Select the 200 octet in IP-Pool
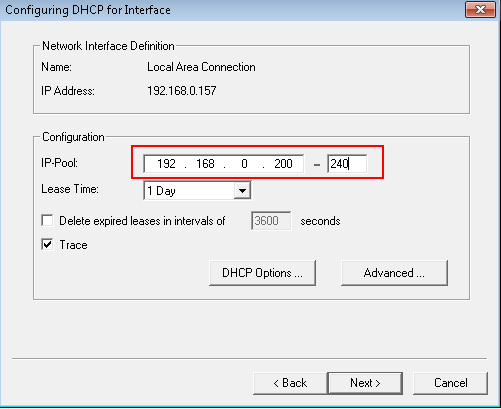The height and width of the screenshot is (409, 501). coord(283,164)
